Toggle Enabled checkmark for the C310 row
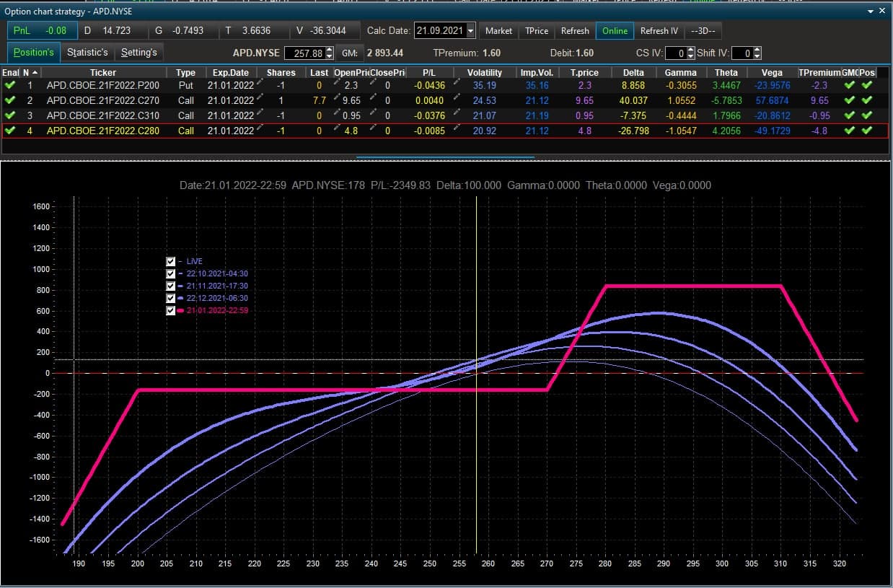This screenshot has height=588, width=893. click(x=9, y=115)
